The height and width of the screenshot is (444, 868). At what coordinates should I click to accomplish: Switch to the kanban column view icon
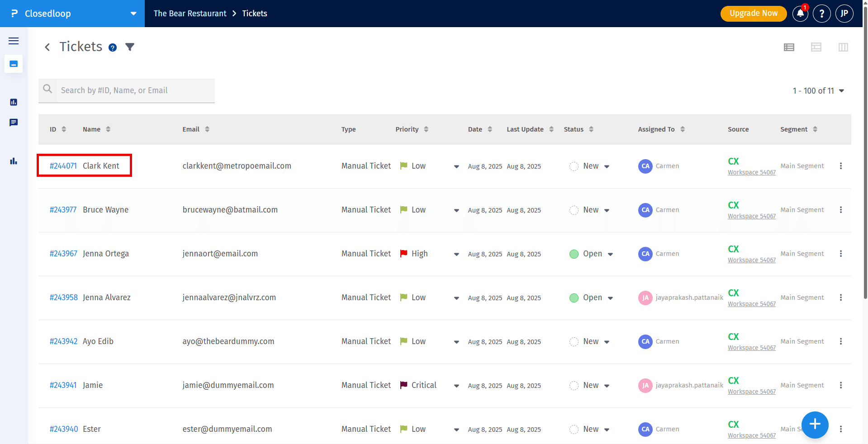point(843,47)
